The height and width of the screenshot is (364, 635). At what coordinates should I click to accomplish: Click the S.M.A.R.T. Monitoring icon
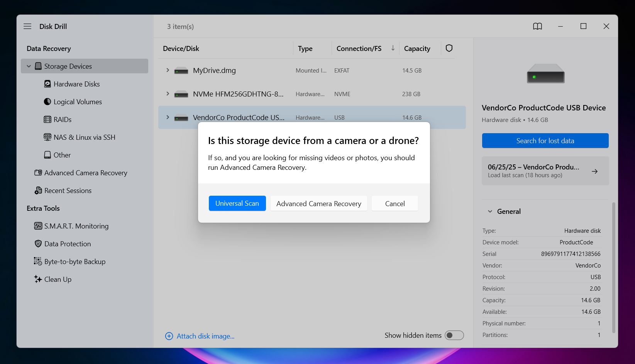coord(38,226)
